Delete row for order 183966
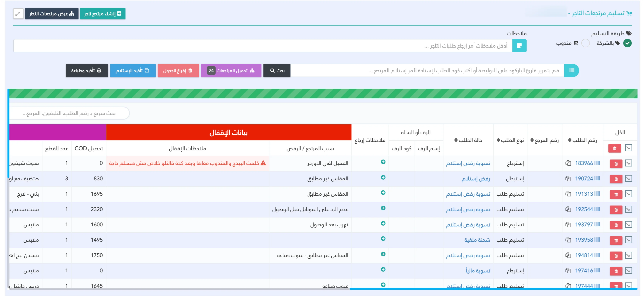The image size is (644, 296). [616, 164]
